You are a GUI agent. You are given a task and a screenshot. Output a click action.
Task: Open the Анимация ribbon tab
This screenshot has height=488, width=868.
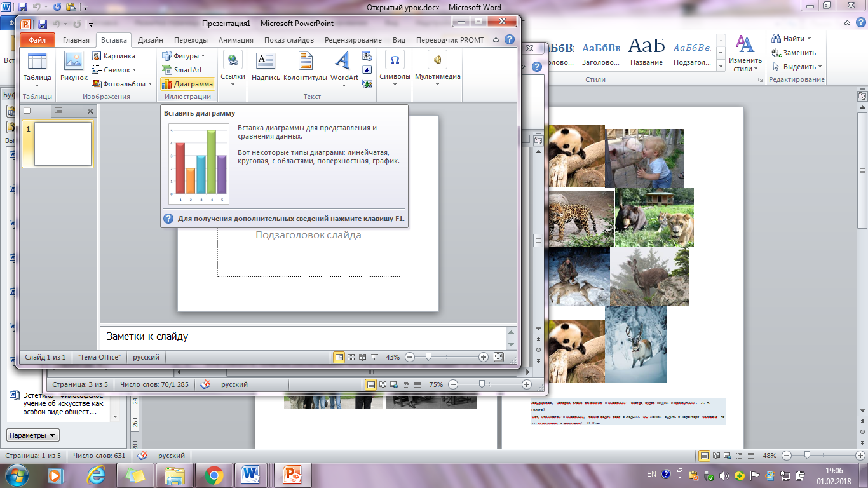point(236,40)
